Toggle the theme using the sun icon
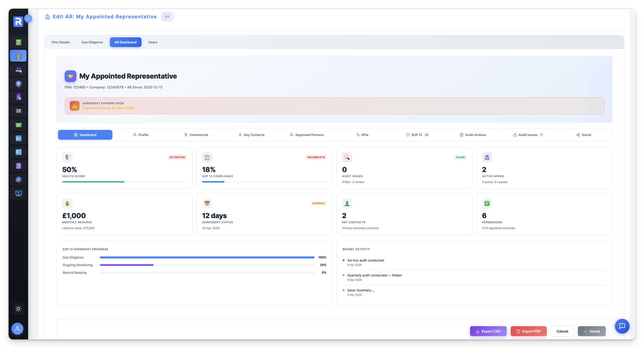The height and width of the screenshot is (348, 644). point(18,309)
